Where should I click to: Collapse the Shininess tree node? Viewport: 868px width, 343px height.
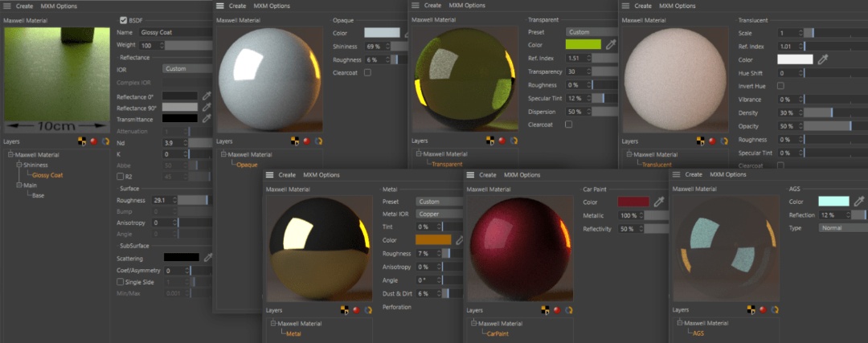pos(18,165)
